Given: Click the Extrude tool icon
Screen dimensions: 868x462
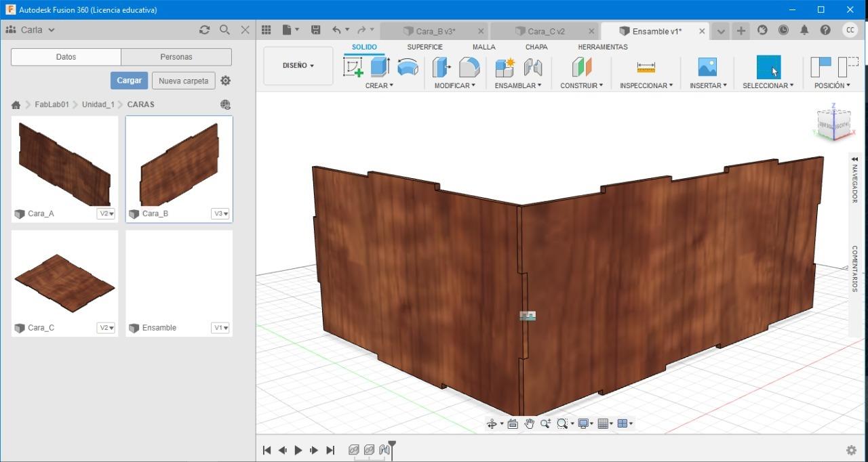Looking at the screenshot, I should pyautogui.click(x=380, y=67).
